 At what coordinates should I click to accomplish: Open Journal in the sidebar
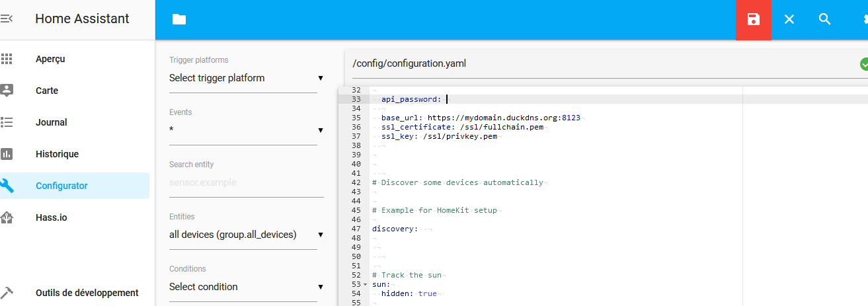point(51,122)
